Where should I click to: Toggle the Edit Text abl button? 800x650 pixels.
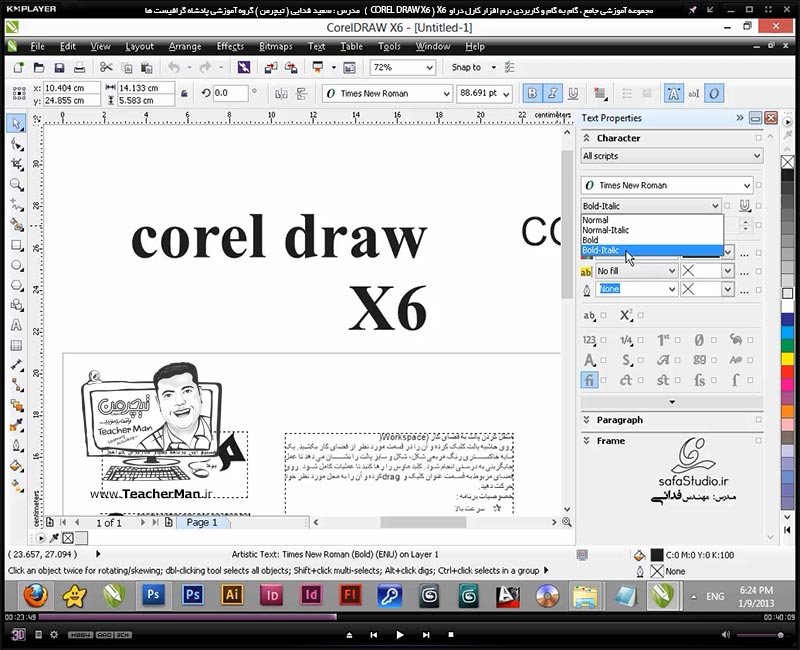click(x=693, y=93)
